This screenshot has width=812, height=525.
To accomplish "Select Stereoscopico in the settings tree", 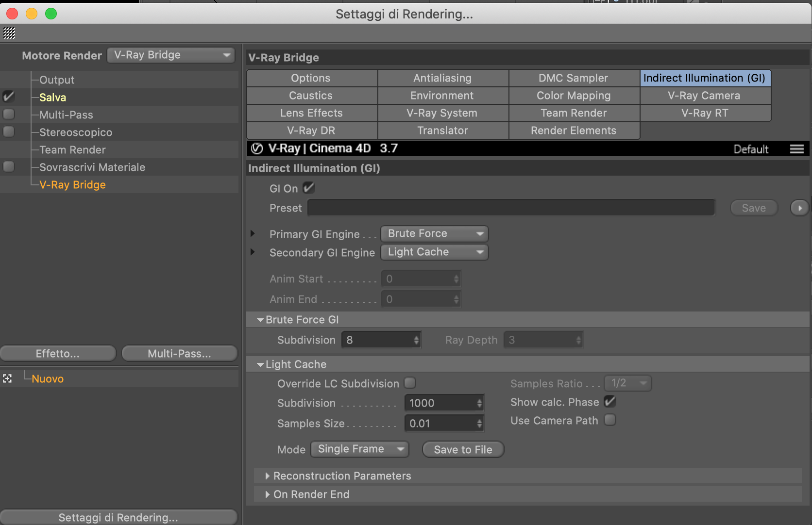I will tap(76, 132).
